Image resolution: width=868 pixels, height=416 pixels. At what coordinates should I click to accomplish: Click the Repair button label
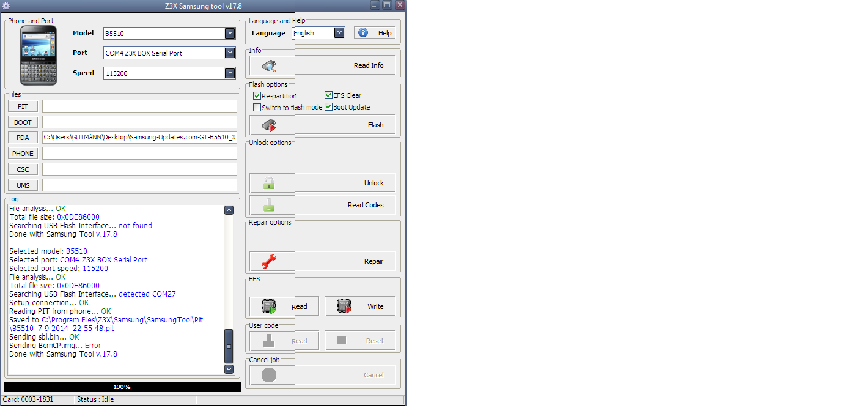(374, 261)
